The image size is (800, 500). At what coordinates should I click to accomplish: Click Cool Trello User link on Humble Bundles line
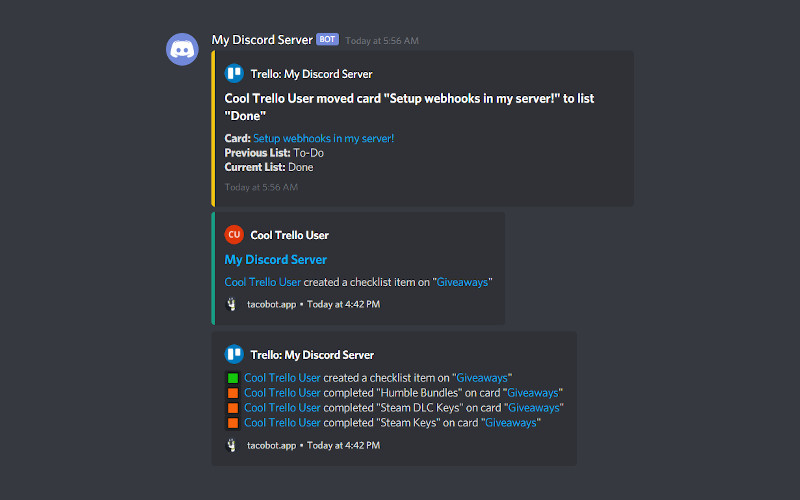pos(282,393)
